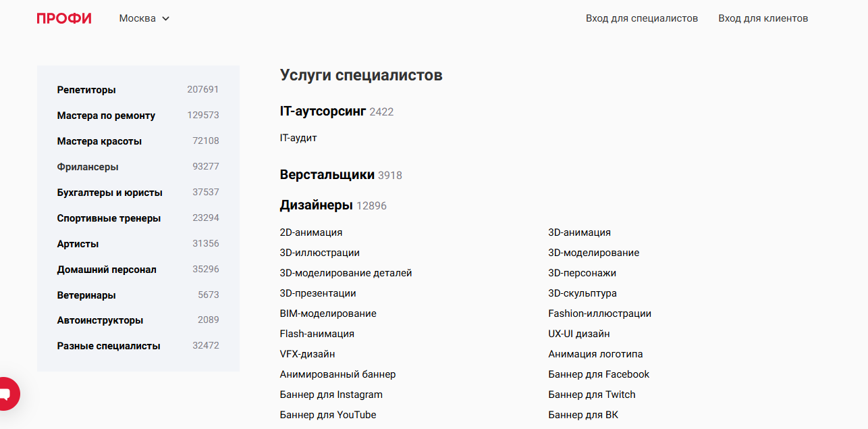The height and width of the screenshot is (429, 868).
Task: Open Вход для клиентов link
Action: click(763, 18)
